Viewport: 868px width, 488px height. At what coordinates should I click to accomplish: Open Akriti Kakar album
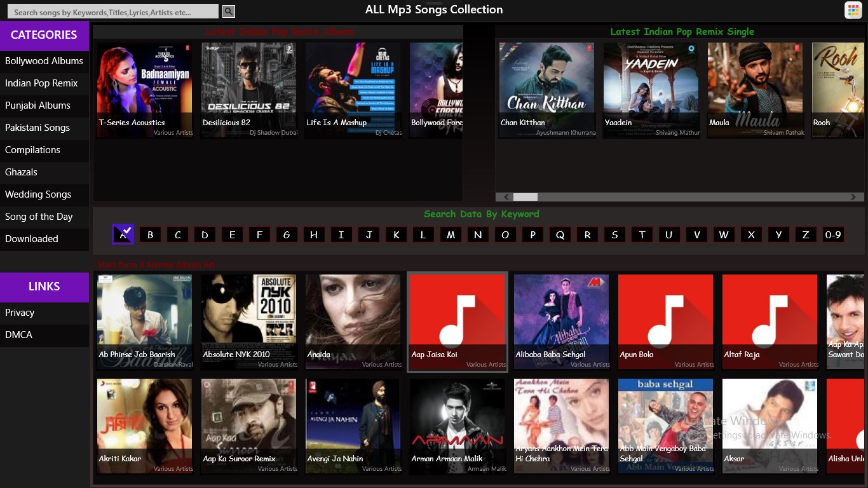coord(145,426)
